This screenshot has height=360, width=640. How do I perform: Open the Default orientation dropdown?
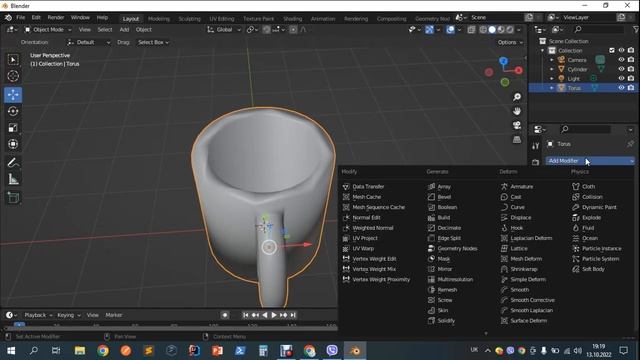coord(88,42)
